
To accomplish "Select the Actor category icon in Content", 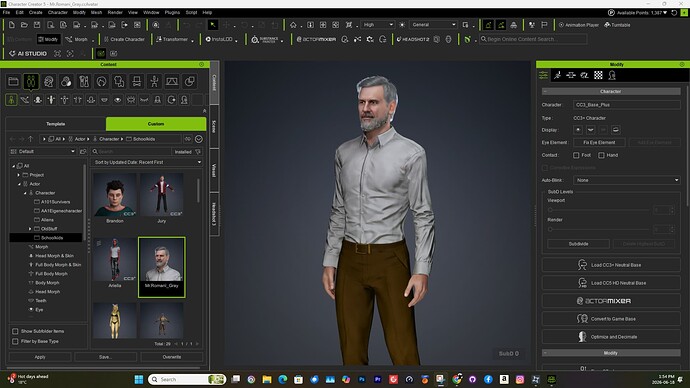I will tap(31, 81).
